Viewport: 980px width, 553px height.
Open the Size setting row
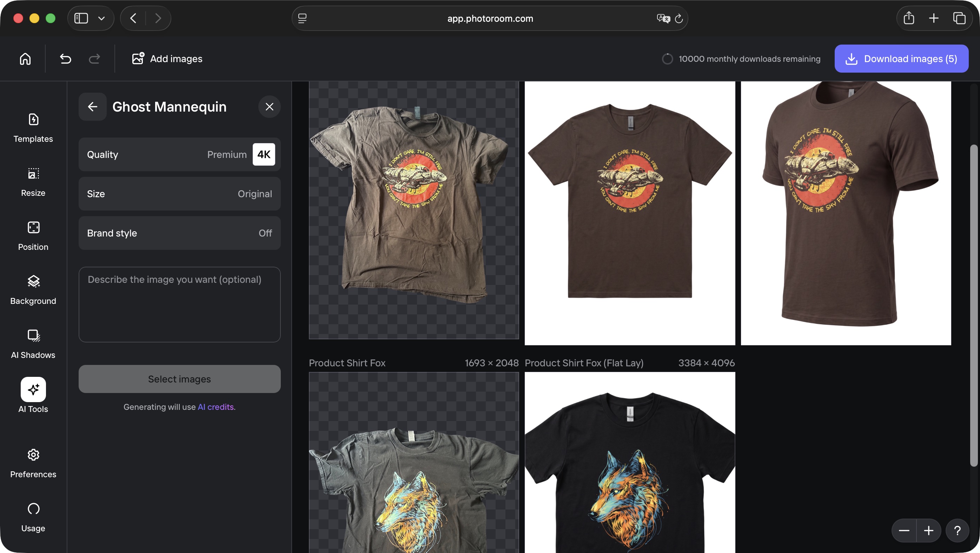click(180, 194)
